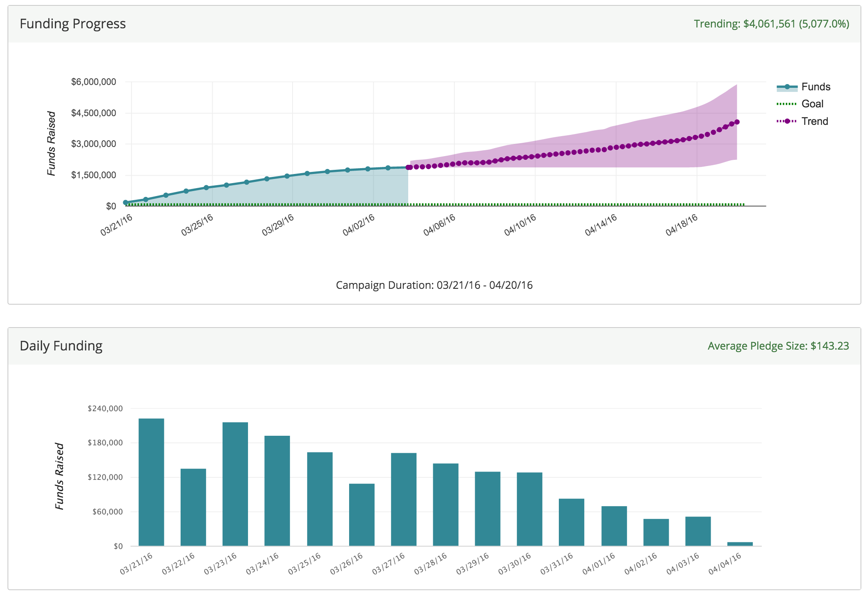Click the Average Pledge Size text
Viewport: 868px width, 596px height.
click(778, 346)
